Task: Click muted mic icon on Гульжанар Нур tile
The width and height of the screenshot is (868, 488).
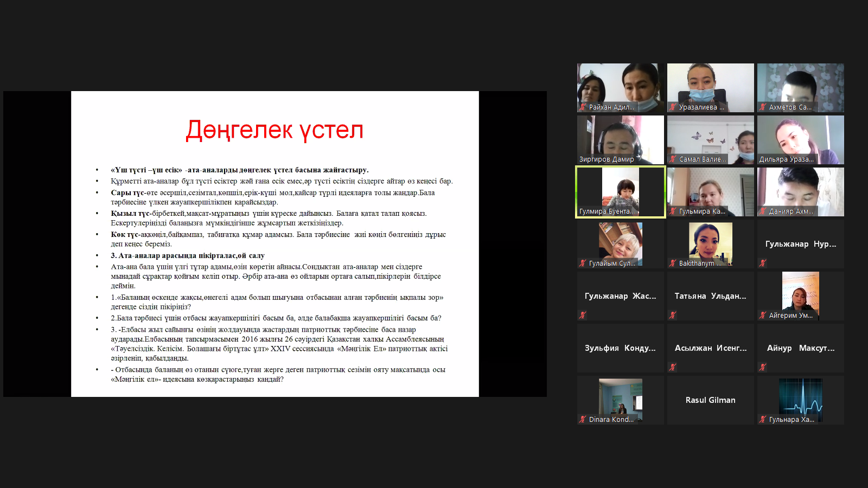Action: coord(763,263)
